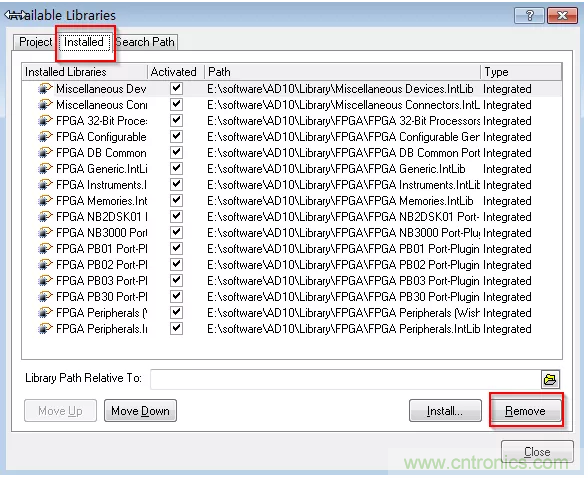
Task: Click the Miscellaneous Devices library icon
Action: 45,89
